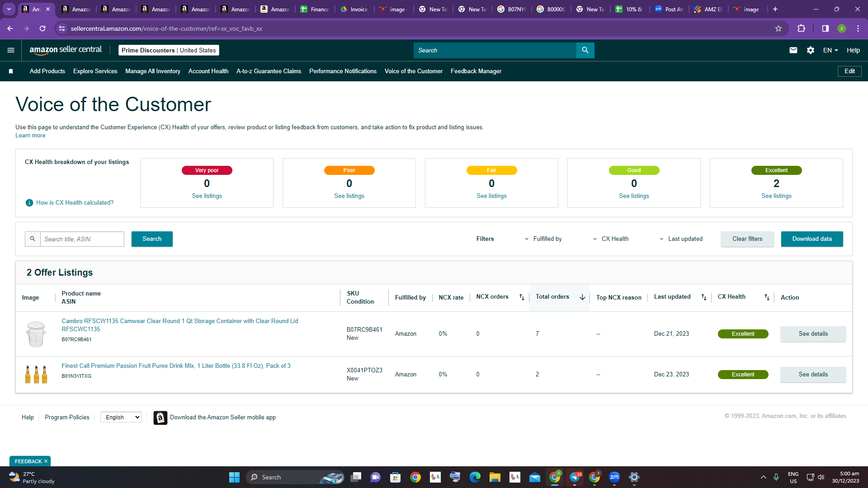This screenshot has width=868, height=488.
Task: Go back to previous page
Action: [10, 28]
